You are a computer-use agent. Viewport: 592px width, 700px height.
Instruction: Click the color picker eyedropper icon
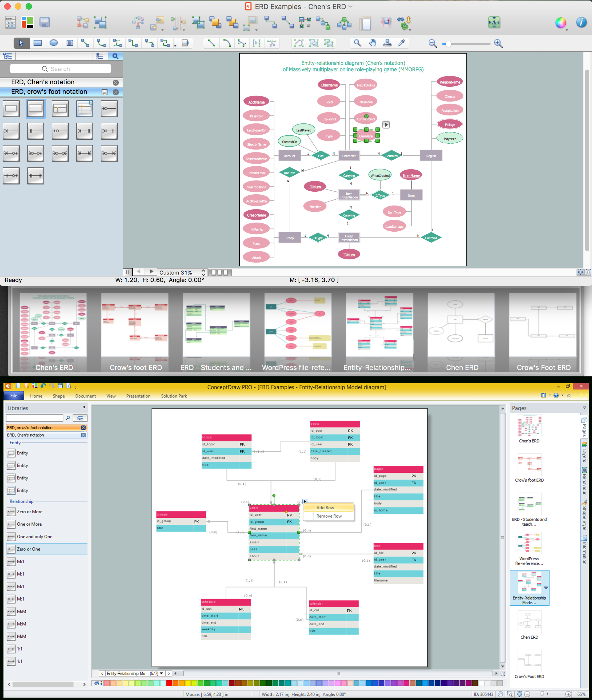pos(402,43)
